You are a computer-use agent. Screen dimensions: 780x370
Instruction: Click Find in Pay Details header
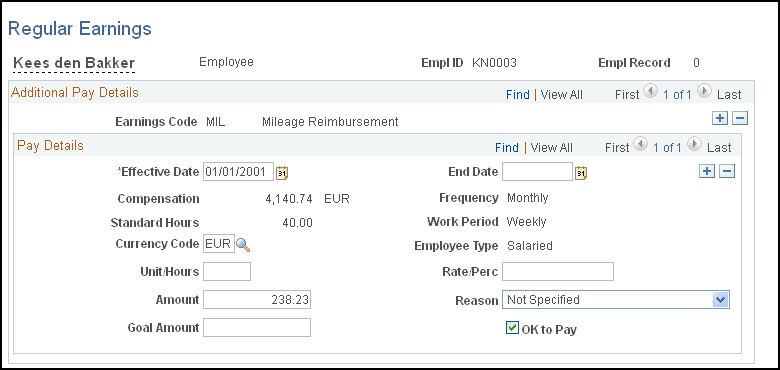[x=507, y=148]
